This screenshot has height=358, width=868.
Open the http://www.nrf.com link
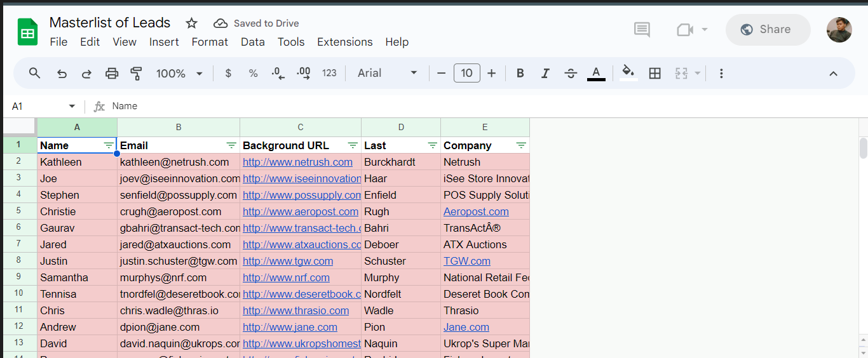(286, 278)
